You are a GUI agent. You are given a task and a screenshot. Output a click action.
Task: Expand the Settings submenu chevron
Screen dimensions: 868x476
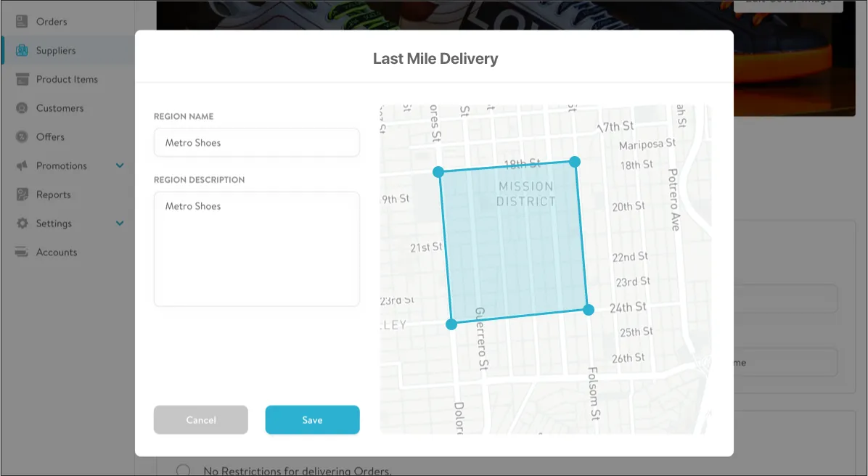click(x=120, y=223)
